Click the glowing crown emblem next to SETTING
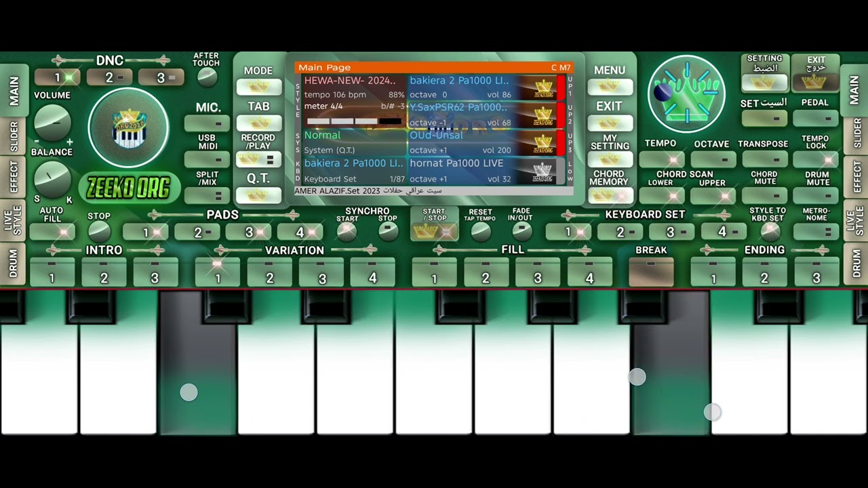This screenshot has height=488, width=868. 686,94
